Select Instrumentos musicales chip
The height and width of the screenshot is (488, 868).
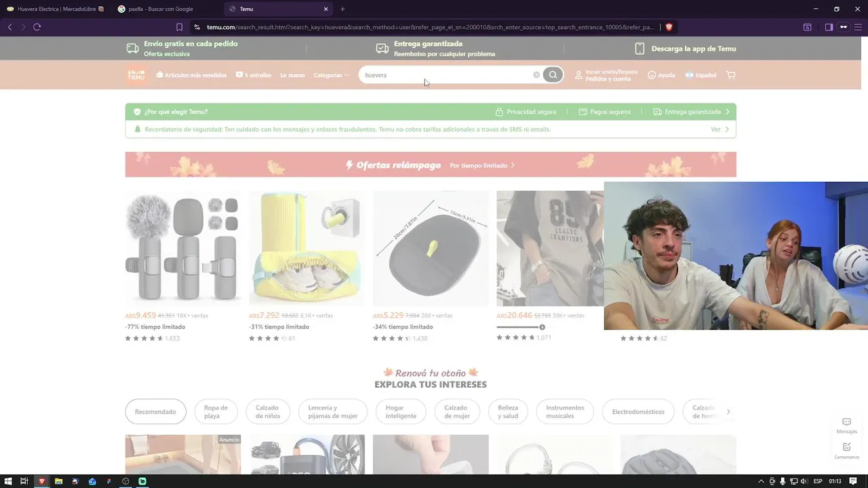[565, 411]
